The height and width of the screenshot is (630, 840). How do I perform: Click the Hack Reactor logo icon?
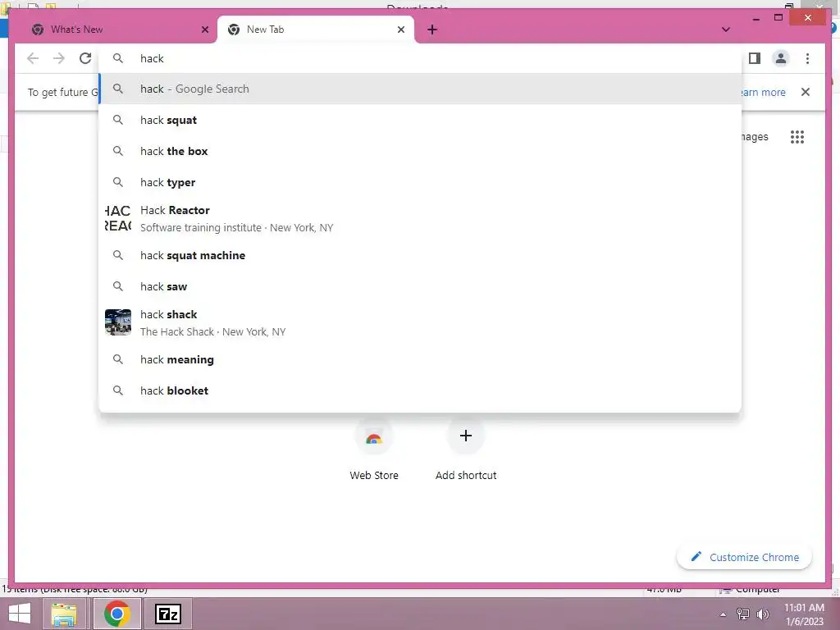pyautogui.click(x=118, y=218)
